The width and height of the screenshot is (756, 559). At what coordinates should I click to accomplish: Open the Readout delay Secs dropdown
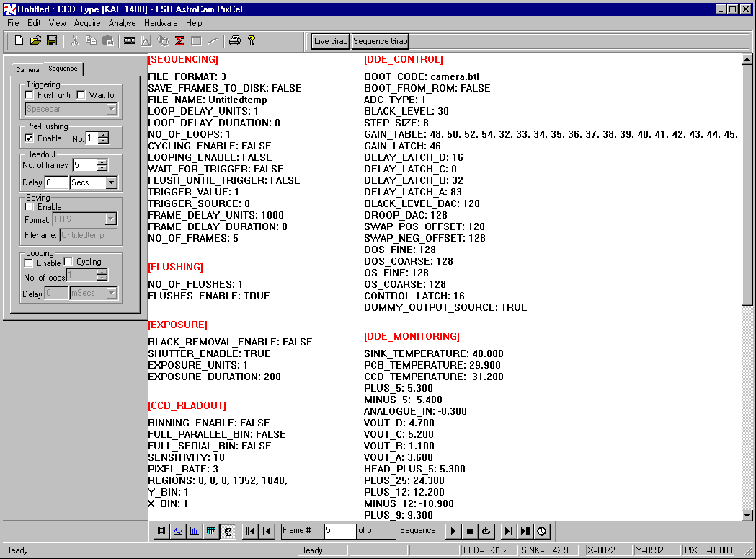point(111,182)
